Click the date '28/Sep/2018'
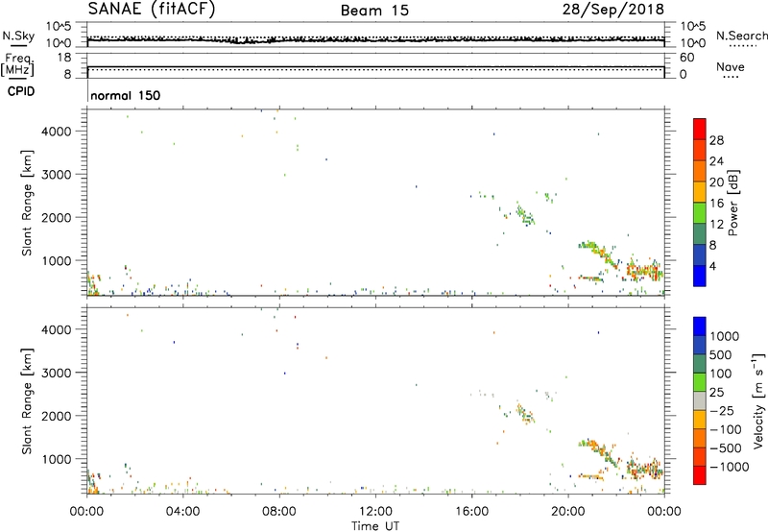Image resolution: width=768 pixels, height=532 pixels. pos(613,9)
